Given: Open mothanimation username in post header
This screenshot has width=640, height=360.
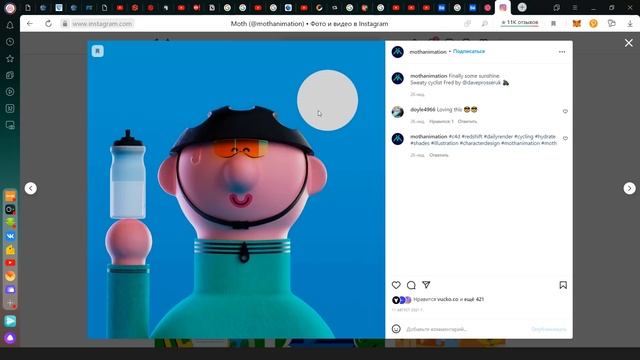Looking at the screenshot, I should point(428,52).
